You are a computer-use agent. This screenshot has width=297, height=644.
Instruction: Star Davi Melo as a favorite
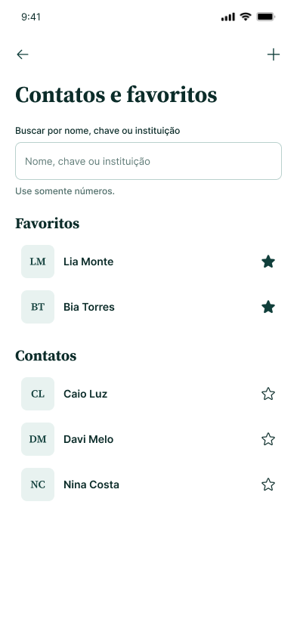tap(268, 439)
